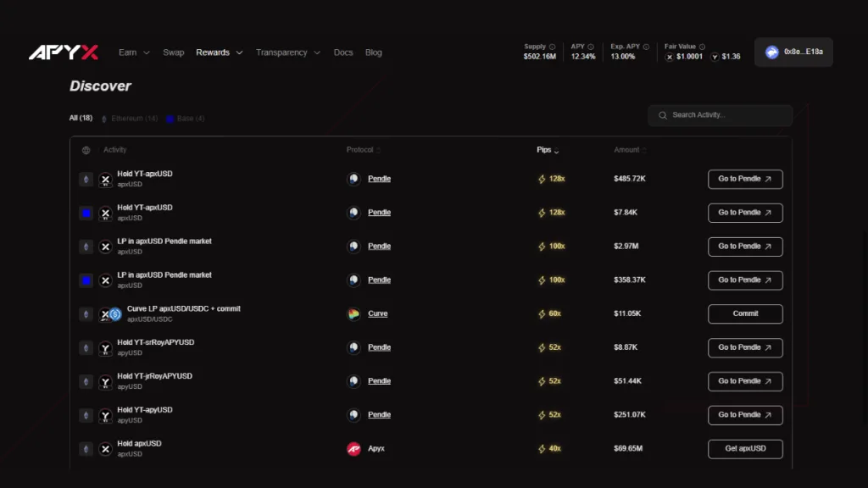Click the globe icon in the table header
The height and width of the screenshot is (488, 868).
pyautogui.click(x=86, y=150)
